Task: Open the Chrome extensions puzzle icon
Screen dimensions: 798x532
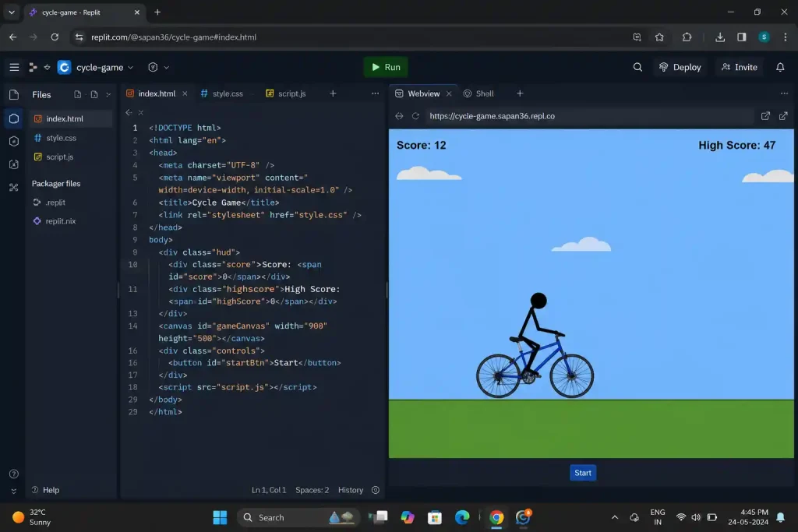Action: [687, 37]
